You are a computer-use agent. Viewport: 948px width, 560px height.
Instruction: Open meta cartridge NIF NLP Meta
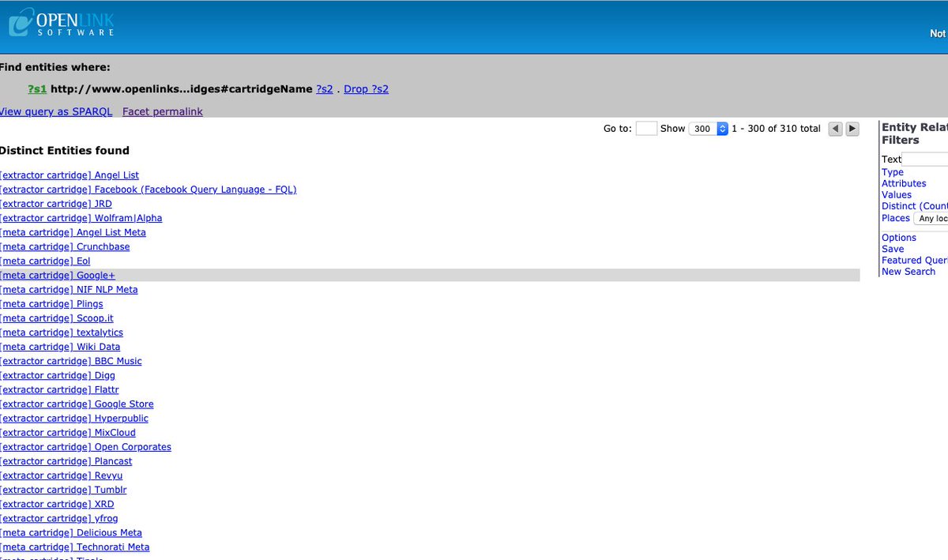[x=69, y=290]
